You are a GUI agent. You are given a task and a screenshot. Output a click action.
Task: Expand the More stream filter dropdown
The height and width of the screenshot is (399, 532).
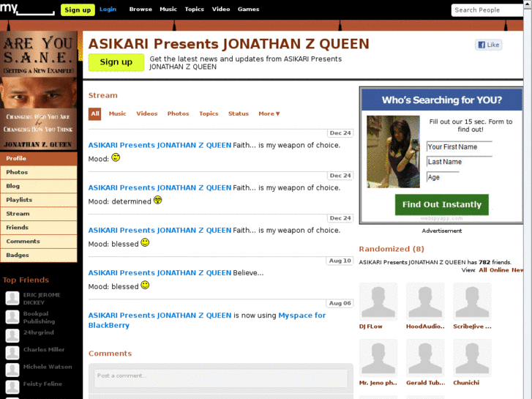click(269, 113)
